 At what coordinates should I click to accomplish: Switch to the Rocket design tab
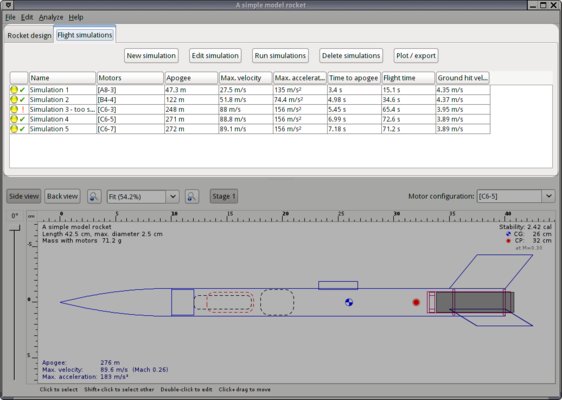click(29, 35)
